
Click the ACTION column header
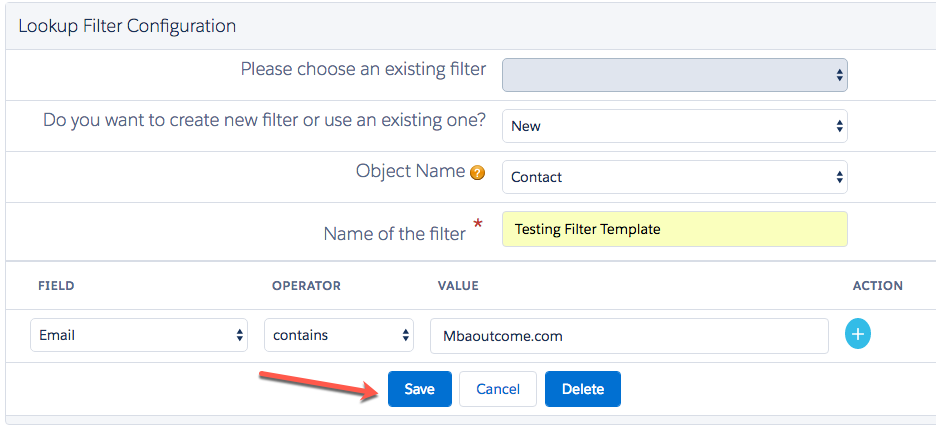877,286
